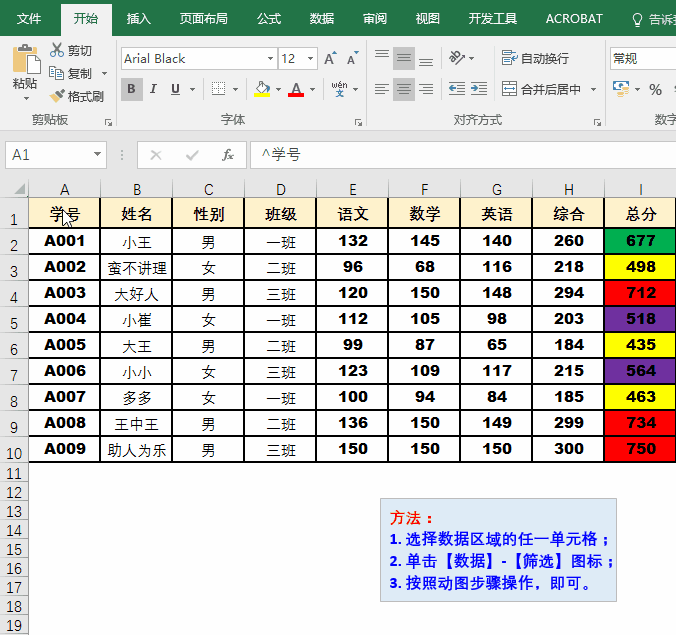Image resolution: width=676 pixels, height=635 pixels.
Task: Switch to the 插入 (Insert) tab
Action: [139, 18]
